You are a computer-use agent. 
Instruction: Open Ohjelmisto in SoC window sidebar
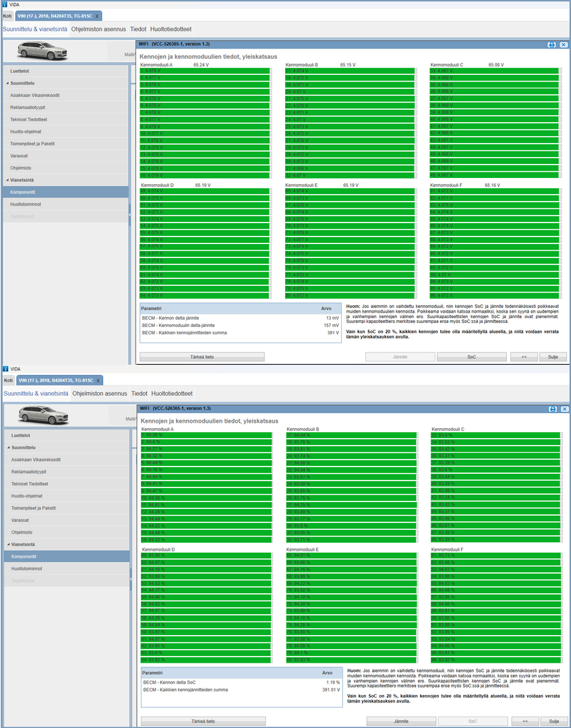66,532
